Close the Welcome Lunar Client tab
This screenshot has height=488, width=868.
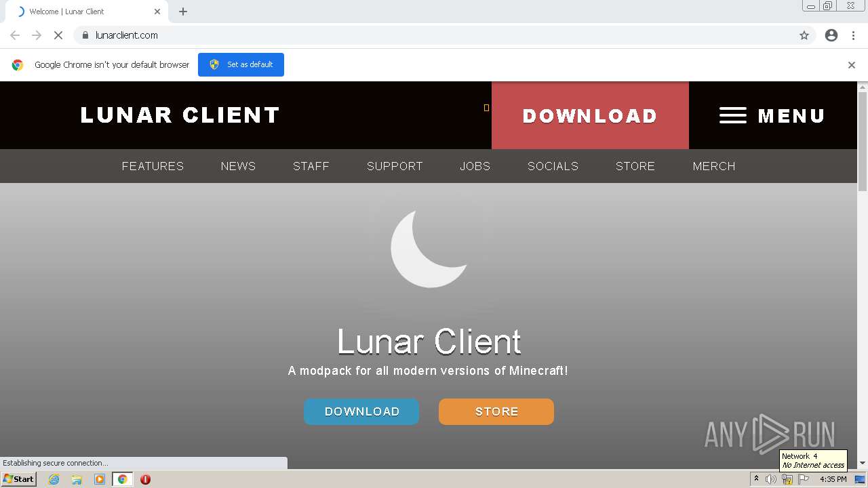[x=157, y=12]
